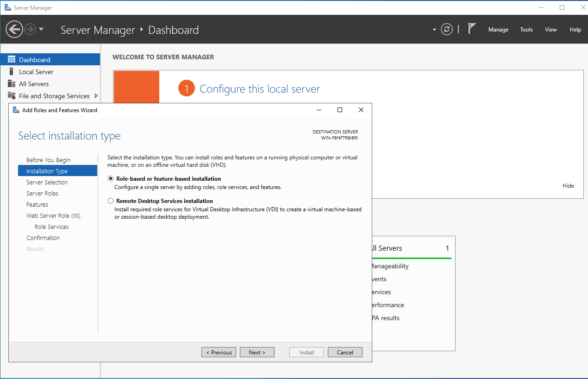The width and height of the screenshot is (588, 379).
Task: Click the Next button
Action: [257, 353]
